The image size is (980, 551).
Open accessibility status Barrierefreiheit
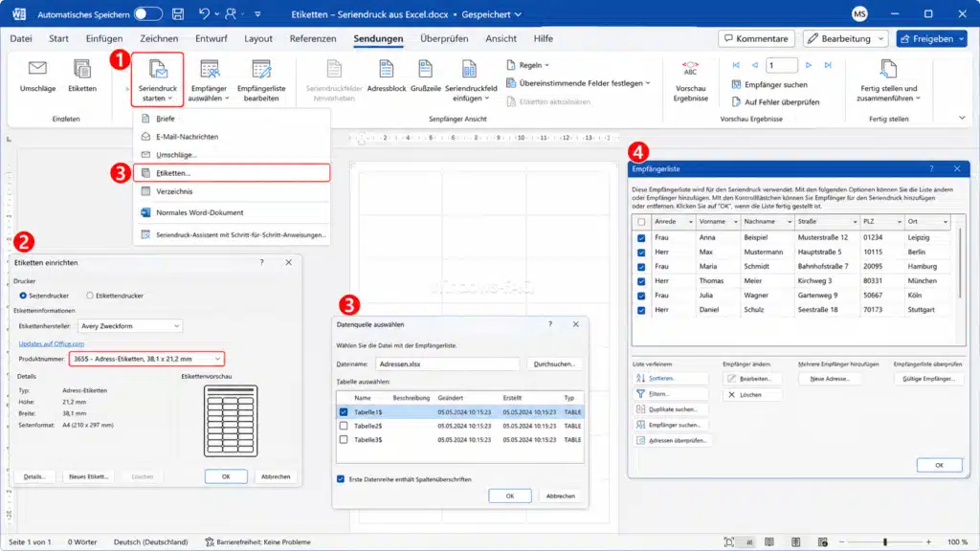pos(257,541)
